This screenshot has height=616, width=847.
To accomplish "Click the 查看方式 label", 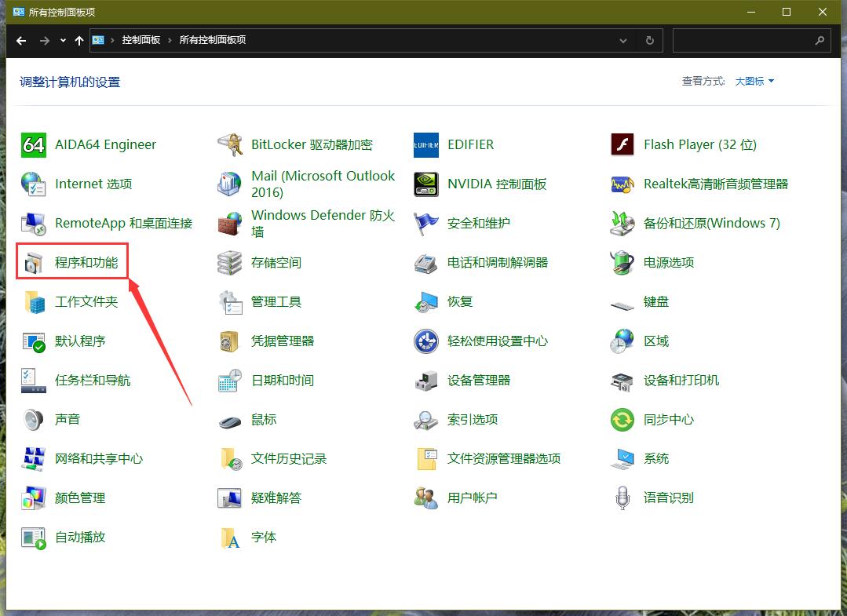I will tap(703, 82).
